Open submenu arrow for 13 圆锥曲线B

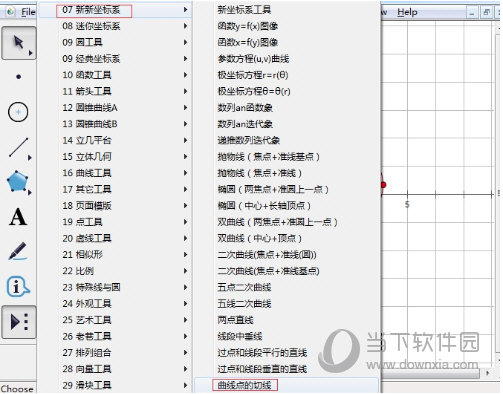tap(185, 124)
